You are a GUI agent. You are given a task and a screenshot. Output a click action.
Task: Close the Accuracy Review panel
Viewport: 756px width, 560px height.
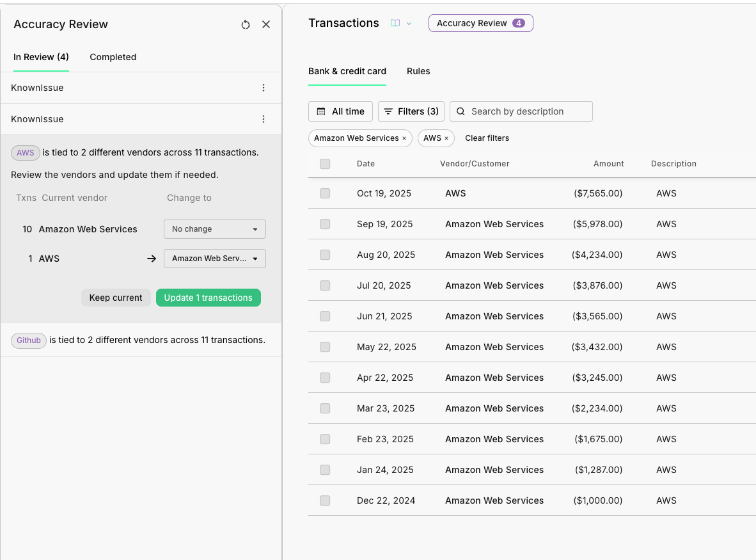pos(266,24)
